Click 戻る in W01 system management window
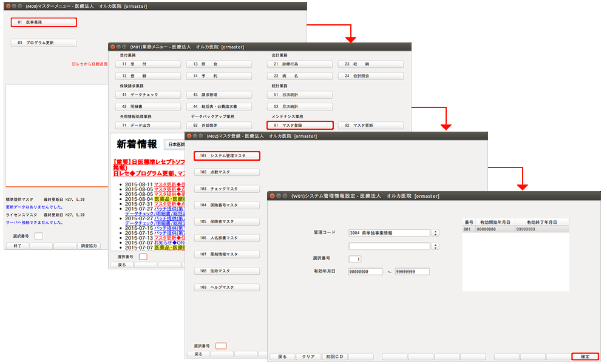The width and height of the screenshot is (607, 364). pos(282,357)
